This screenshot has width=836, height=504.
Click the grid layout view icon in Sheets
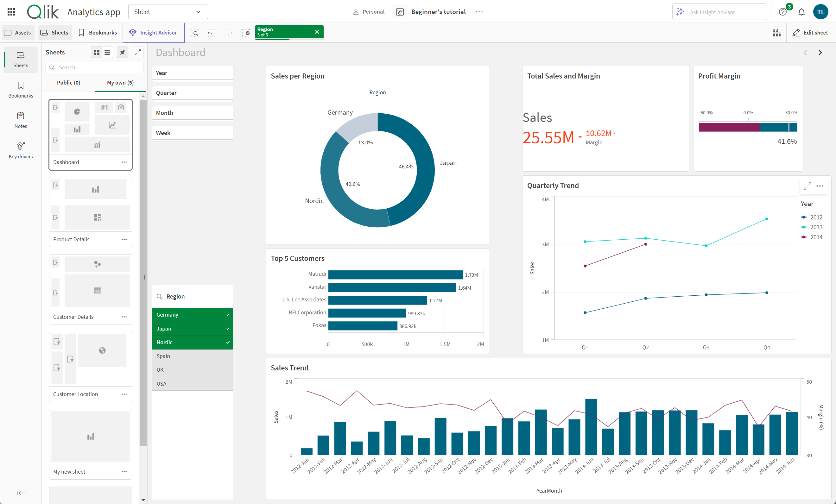pyautogui.click(x=96, y=53)
